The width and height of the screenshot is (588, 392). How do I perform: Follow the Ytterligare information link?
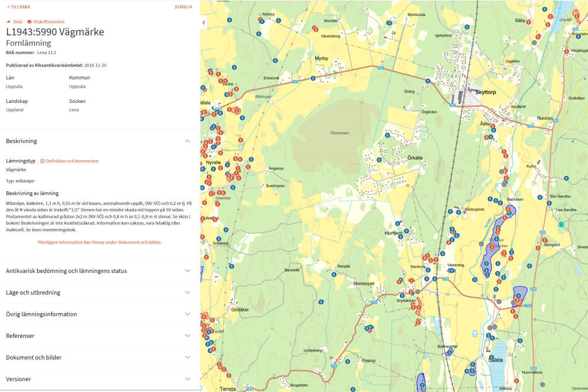tap(99, 242)
